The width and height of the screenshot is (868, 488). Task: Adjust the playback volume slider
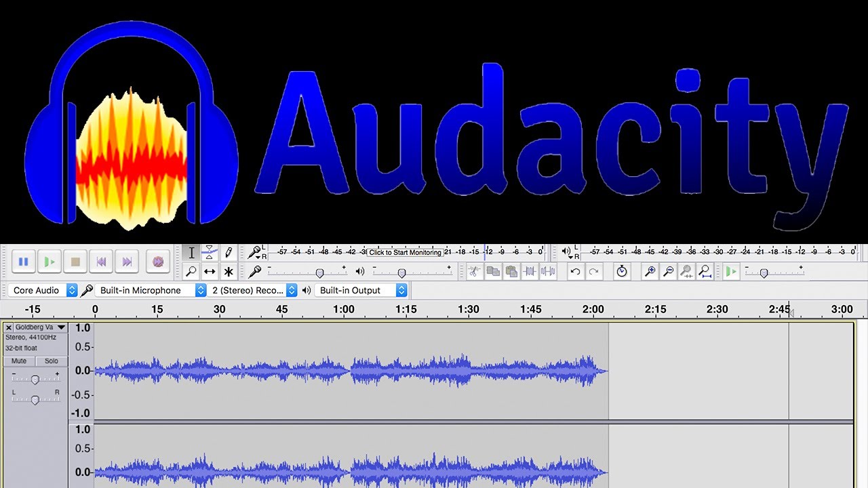click(401, 272)
